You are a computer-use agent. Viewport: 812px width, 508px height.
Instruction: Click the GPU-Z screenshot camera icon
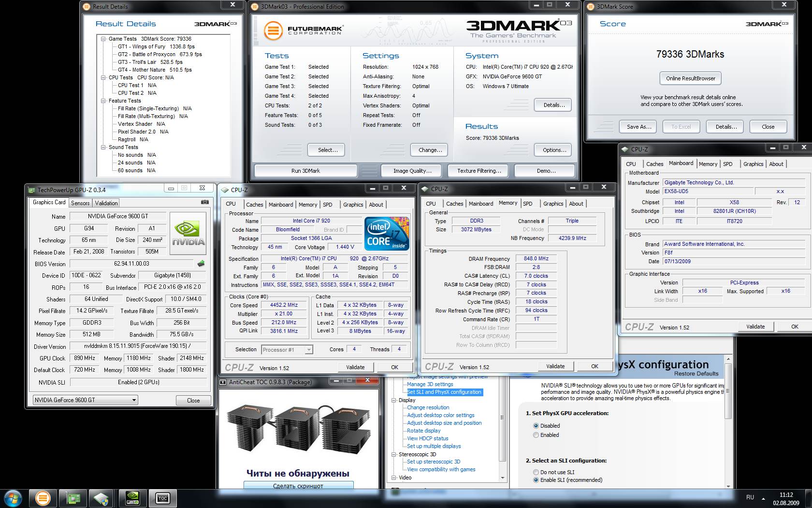point(205,202)
